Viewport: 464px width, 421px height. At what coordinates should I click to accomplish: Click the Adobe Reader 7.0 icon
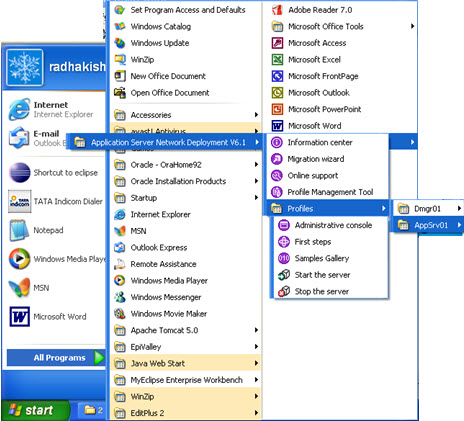pyautogui.click(x=277, y=10)
